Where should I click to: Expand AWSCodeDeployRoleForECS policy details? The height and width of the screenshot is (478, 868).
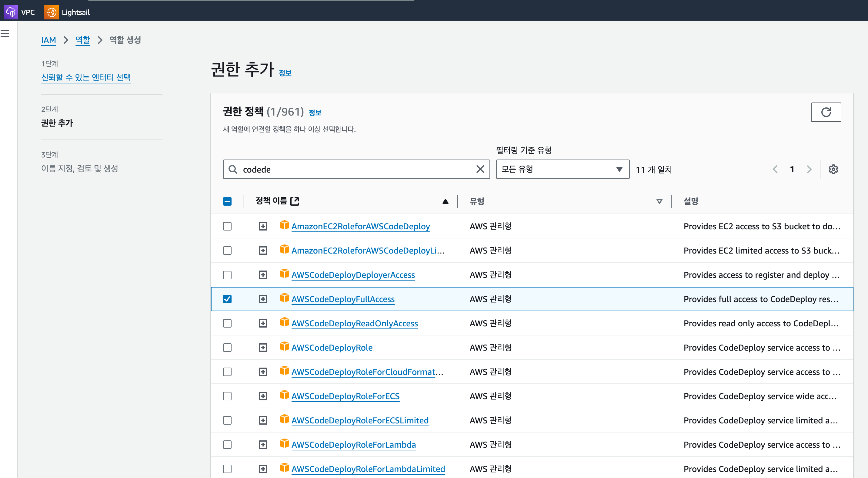coord(263,396)
